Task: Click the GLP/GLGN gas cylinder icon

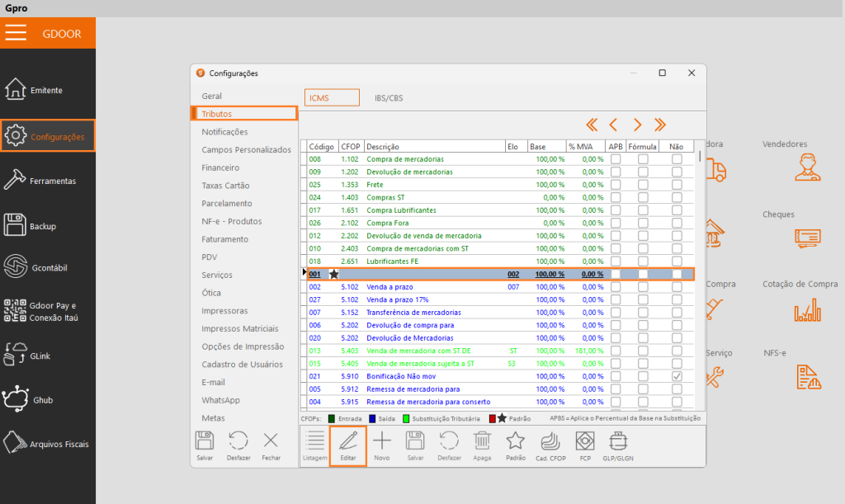Action: [619, 440]
